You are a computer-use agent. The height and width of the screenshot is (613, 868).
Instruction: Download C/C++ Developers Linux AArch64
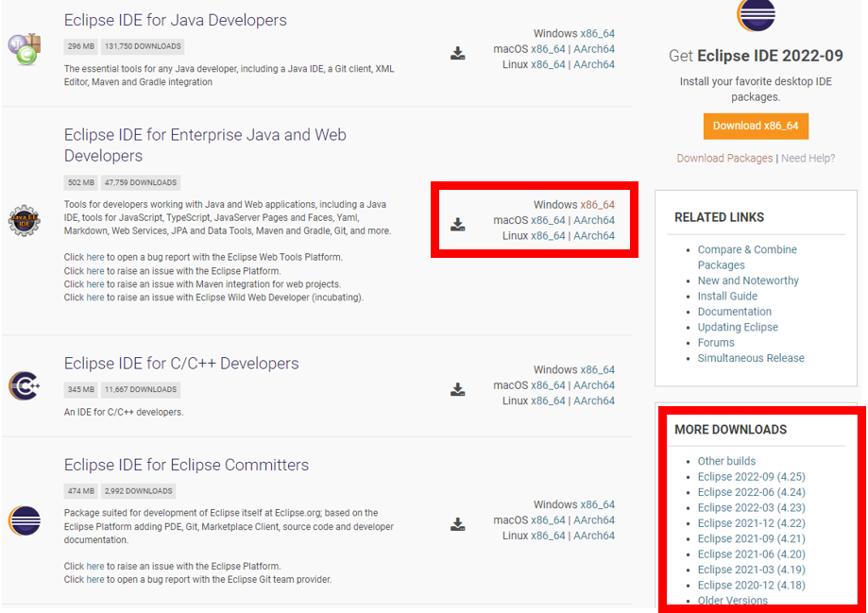tap(594, 400)
